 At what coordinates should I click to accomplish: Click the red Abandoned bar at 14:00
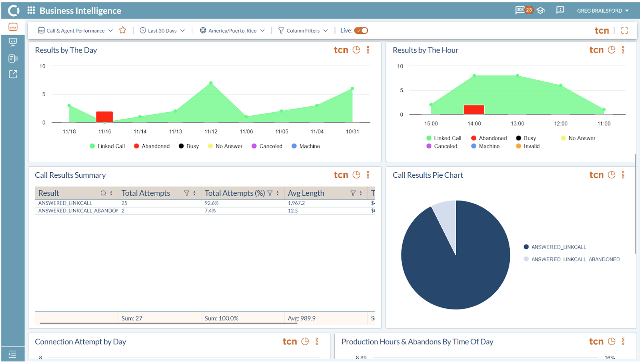tap(474, 110)
